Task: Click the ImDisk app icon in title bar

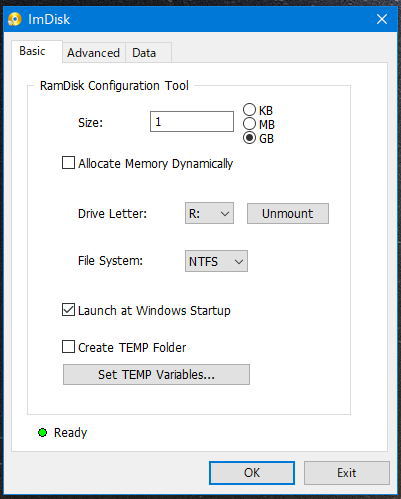Action: [x=14, y=19]
